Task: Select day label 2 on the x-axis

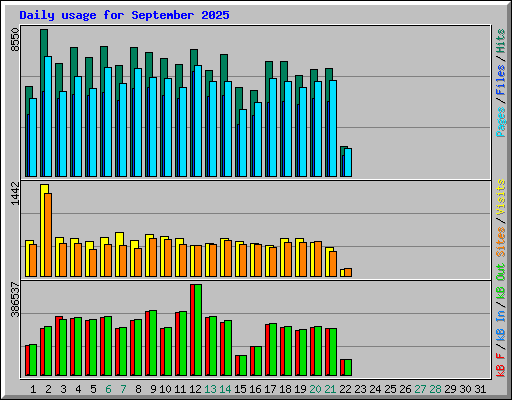Action: tap(48, 389)
